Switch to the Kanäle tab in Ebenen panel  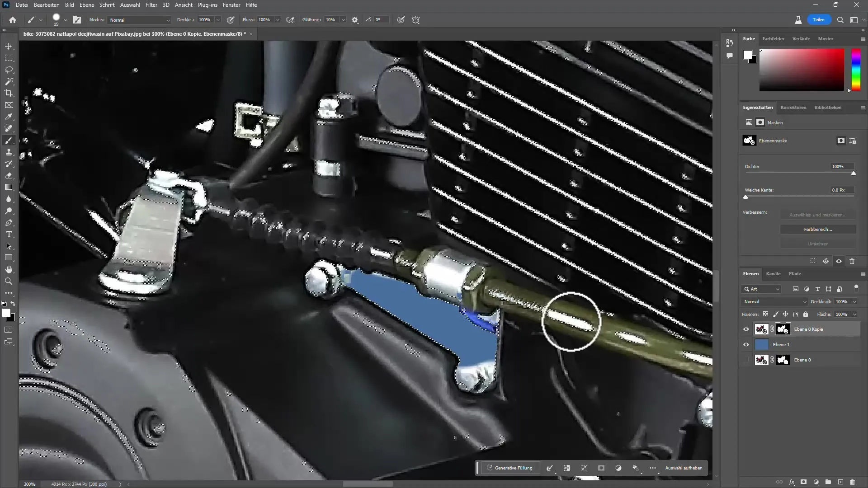[x=773, y=273]
